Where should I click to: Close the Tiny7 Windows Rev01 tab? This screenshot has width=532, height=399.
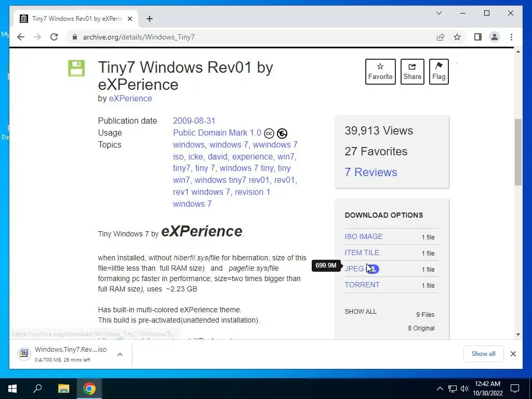pyautogui.click(x=129, y=19)
